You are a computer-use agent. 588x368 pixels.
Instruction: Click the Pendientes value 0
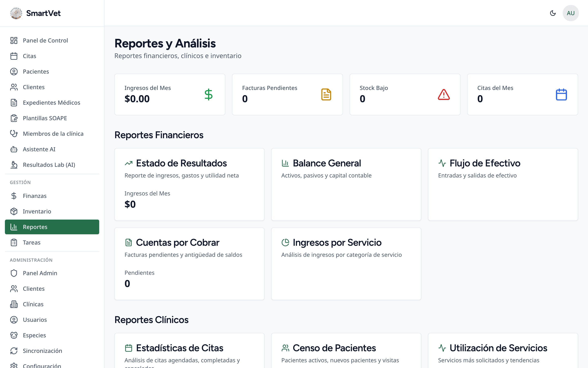pyautogui.click(x=127, y=284)
